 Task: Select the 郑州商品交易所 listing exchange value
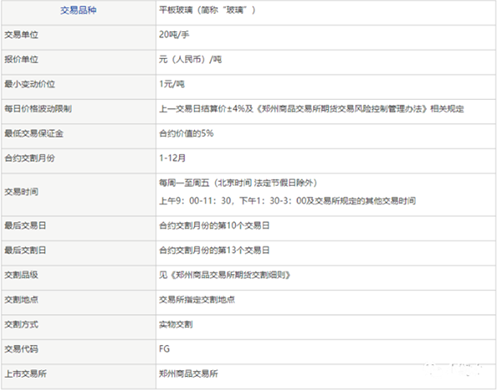click(x=189, y=374)
